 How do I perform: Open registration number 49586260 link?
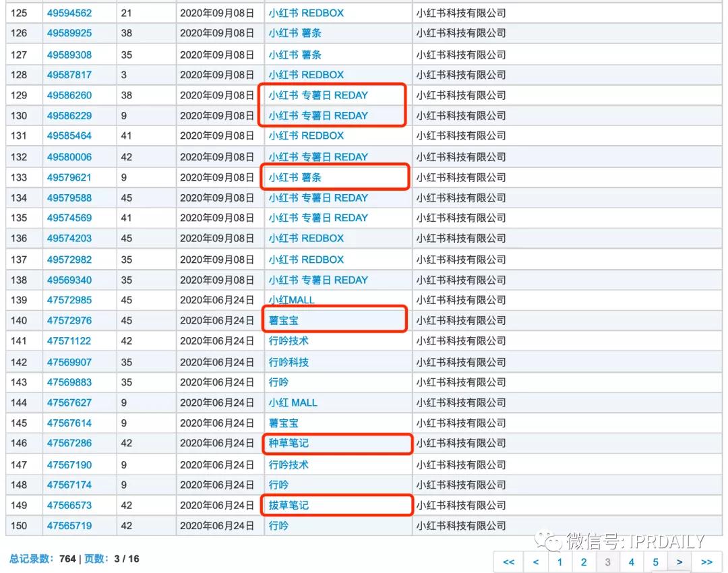pyautogui.click(x=69, y=95)
